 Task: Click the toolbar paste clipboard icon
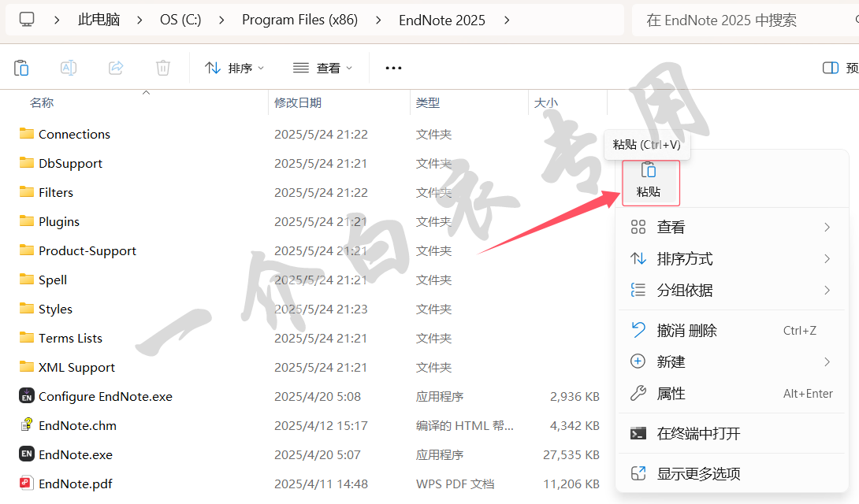click(x=21, y=68)
